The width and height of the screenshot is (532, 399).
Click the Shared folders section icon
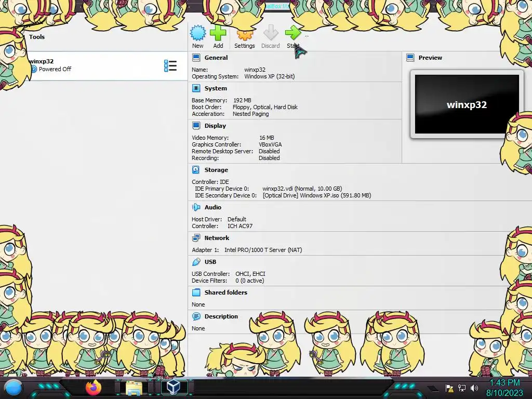coord(196,292)
